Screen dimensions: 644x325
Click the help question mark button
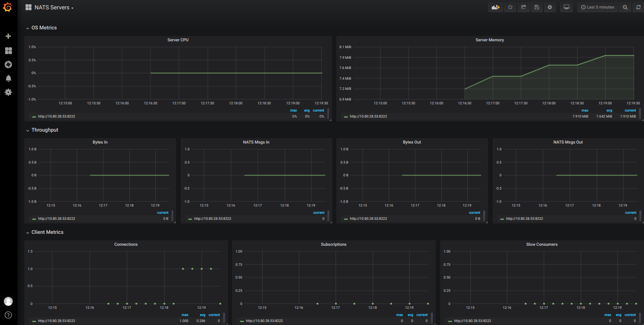(x=8, y=315)
